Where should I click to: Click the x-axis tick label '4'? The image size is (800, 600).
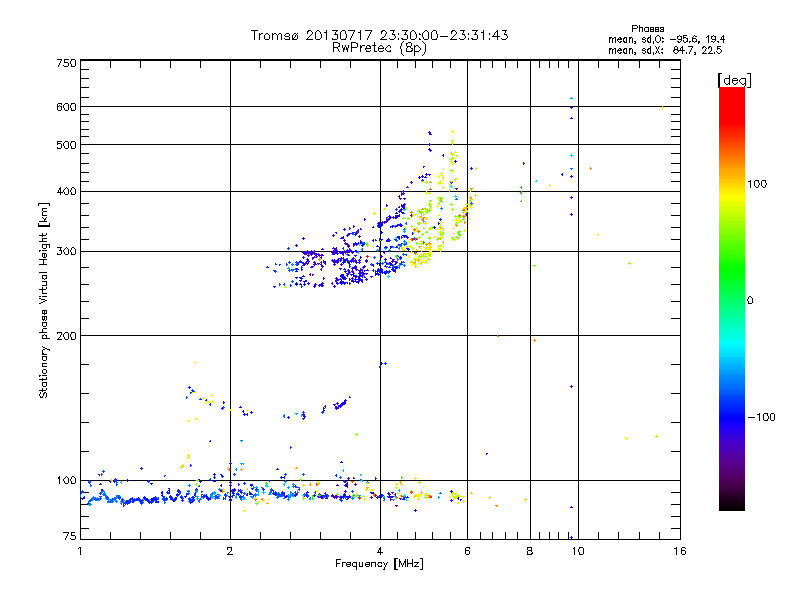coord(380,551)
